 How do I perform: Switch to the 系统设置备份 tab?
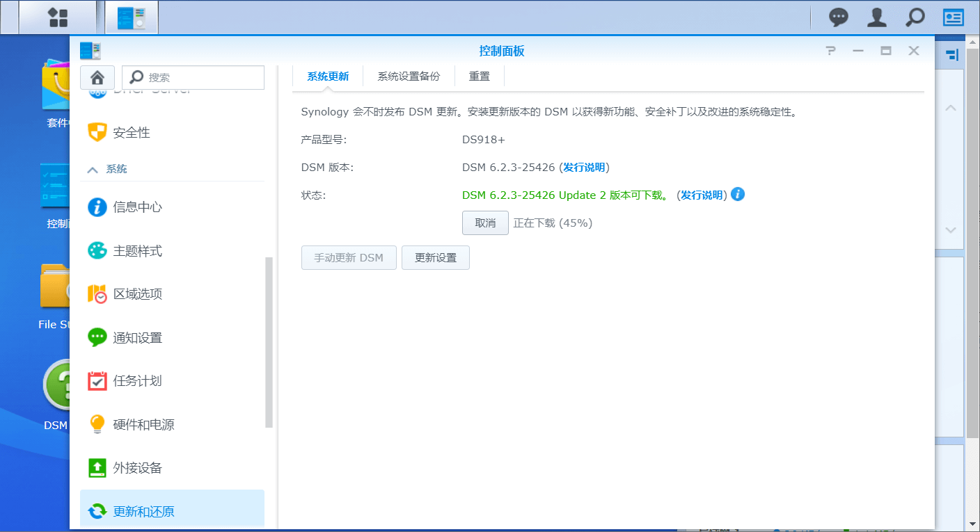[409, 76]
